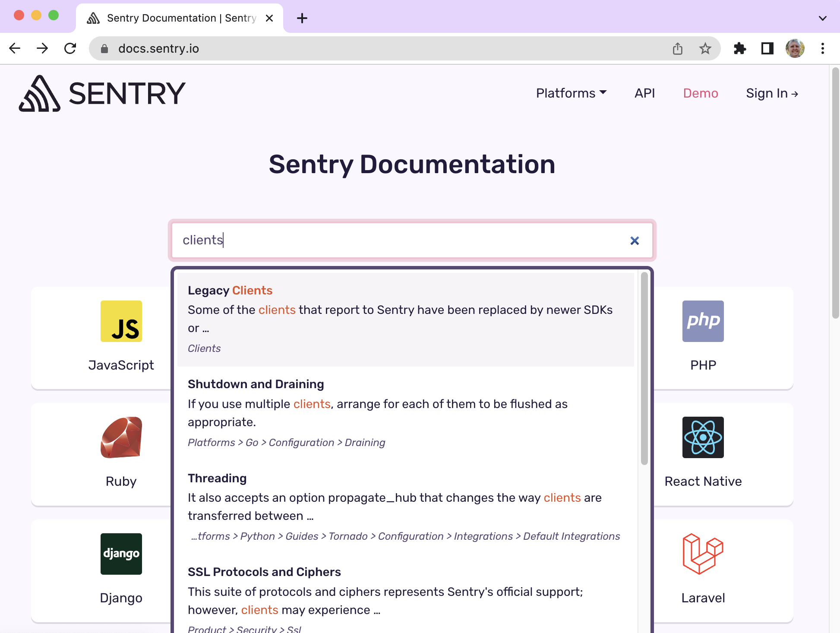The image size is (840, 633).
Task: Expand the chevron in the tab strip
Action: point(822,18)
